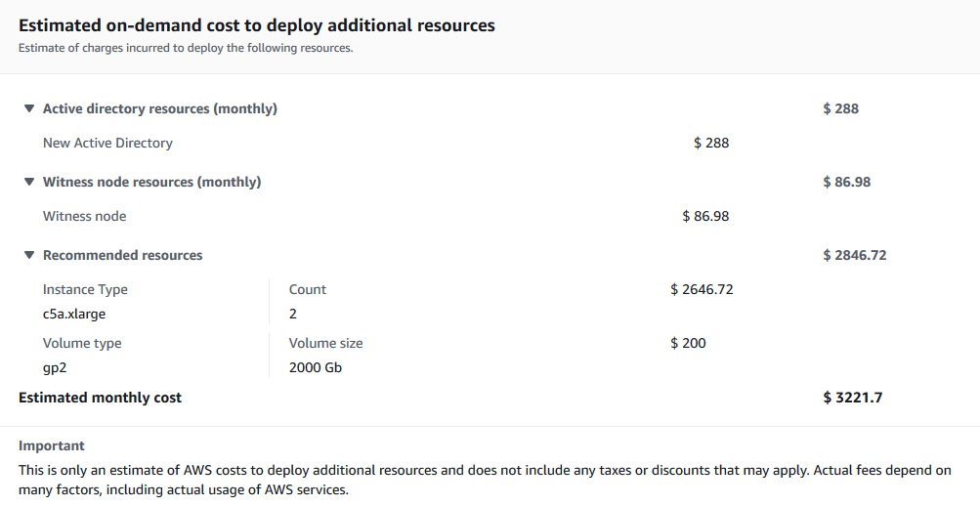Click the c5a.xlarge instance type value
The width and height of the screenshot is (980, 506).
[x=74, y=314]
